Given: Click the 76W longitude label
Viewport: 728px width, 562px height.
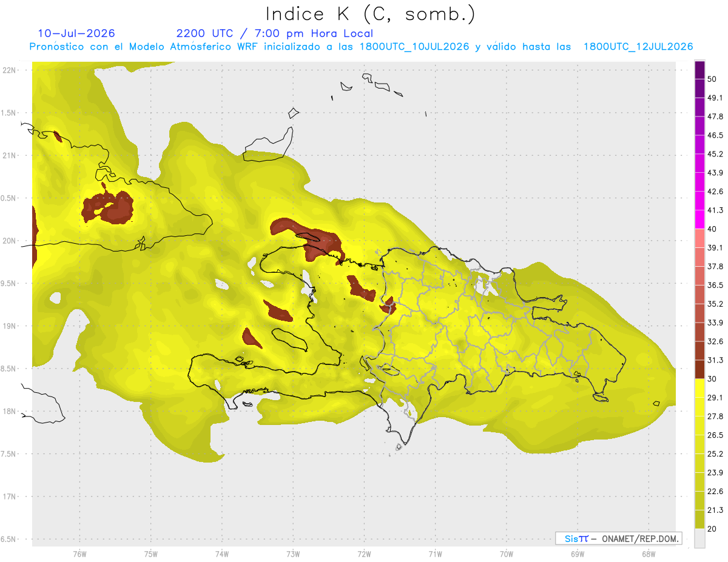Looking at the screenshot, I should [79, 554].
